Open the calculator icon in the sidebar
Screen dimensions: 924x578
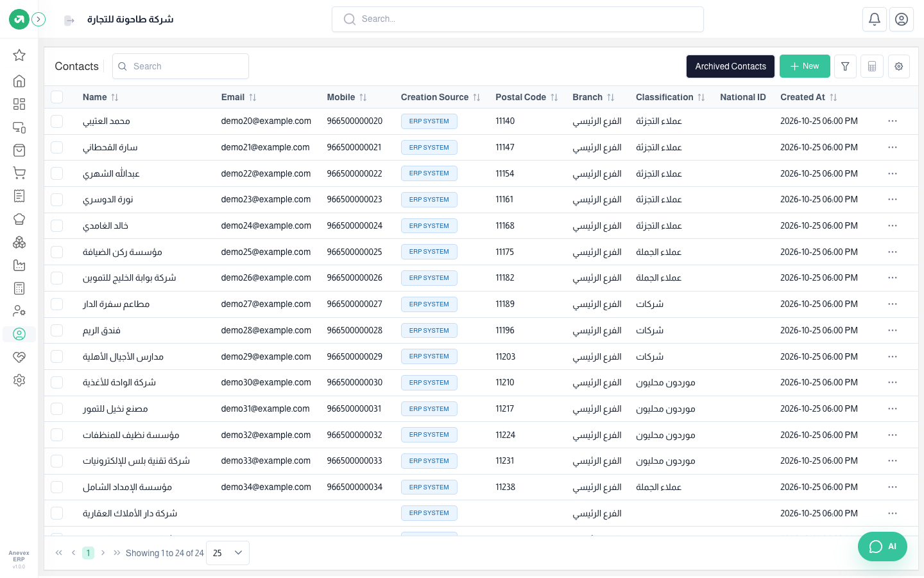point(19,288)
